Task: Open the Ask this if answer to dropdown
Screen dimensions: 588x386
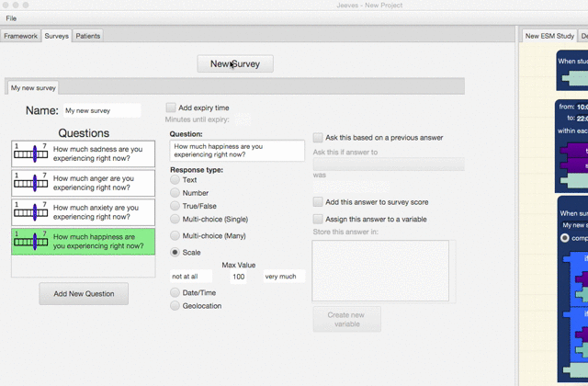Action: pyautogui.click(x=389, y=165)
